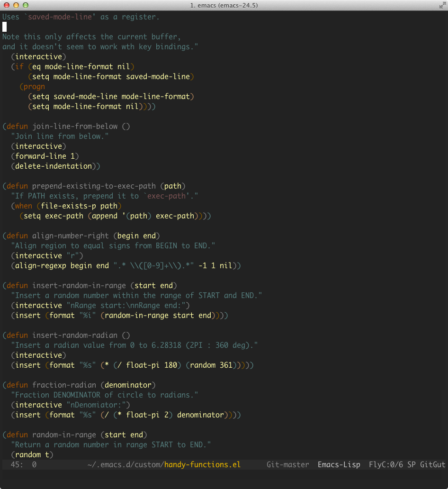The height and width of the screenshot is (489, 448).
Task: Click the white block cursor on blank line
Action: tap(4, 27)
